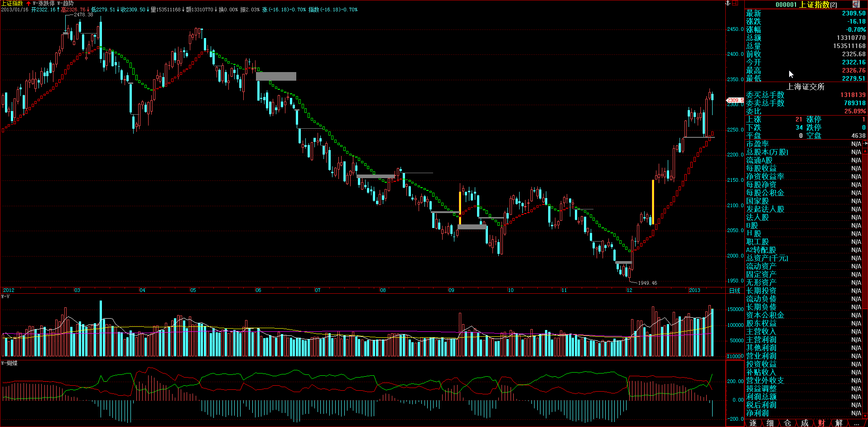The width and height of the screenshot is (868, 427).
Task: Click the W-涨跌停 indicator label
Action: [x=43, y=3]
